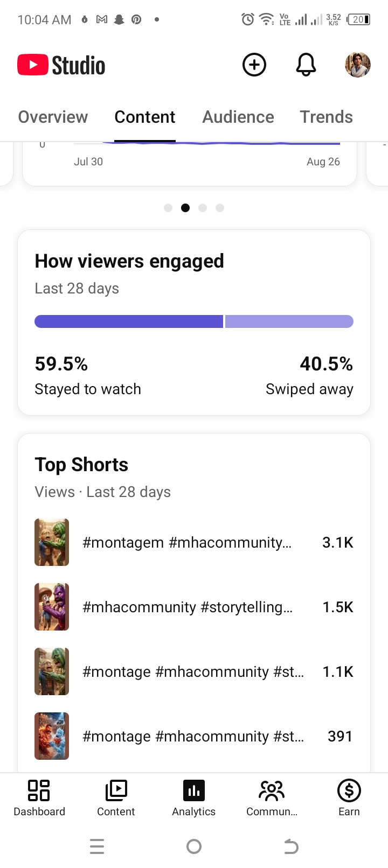Image resolution: width=388 pixels, height=868 pixels.
Task: Tap the YouTube Studio logo
Action: pyautogui.click(x=61, y=65)
